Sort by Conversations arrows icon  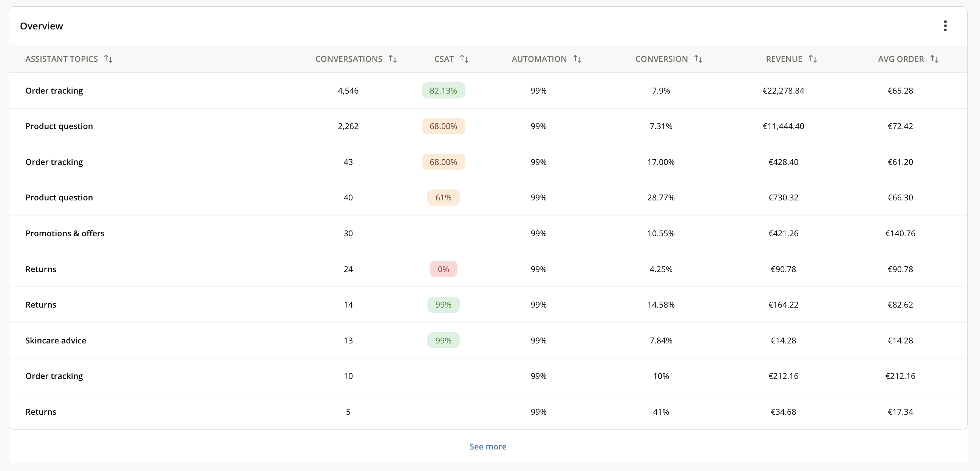[393, 59]
